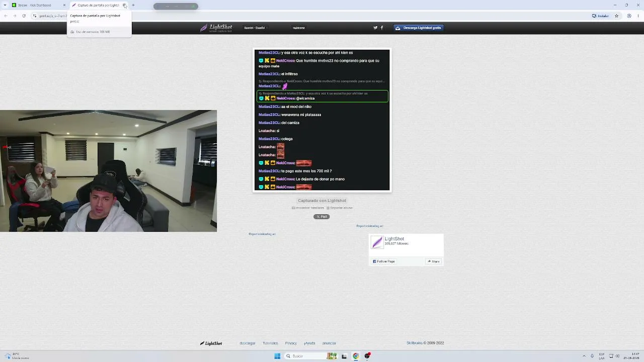The image size is (644, 362).
Task: Click the Instalar app button
Action: click(600, 16)
